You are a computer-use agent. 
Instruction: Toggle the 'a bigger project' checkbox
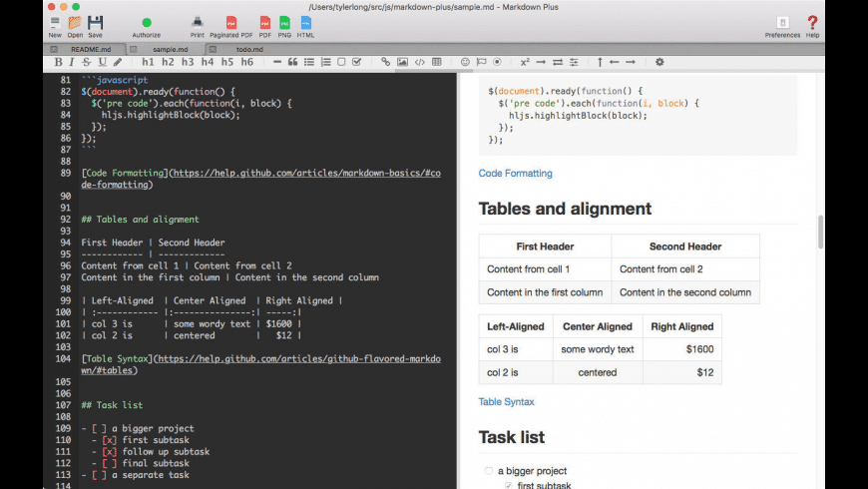[489, 471]
